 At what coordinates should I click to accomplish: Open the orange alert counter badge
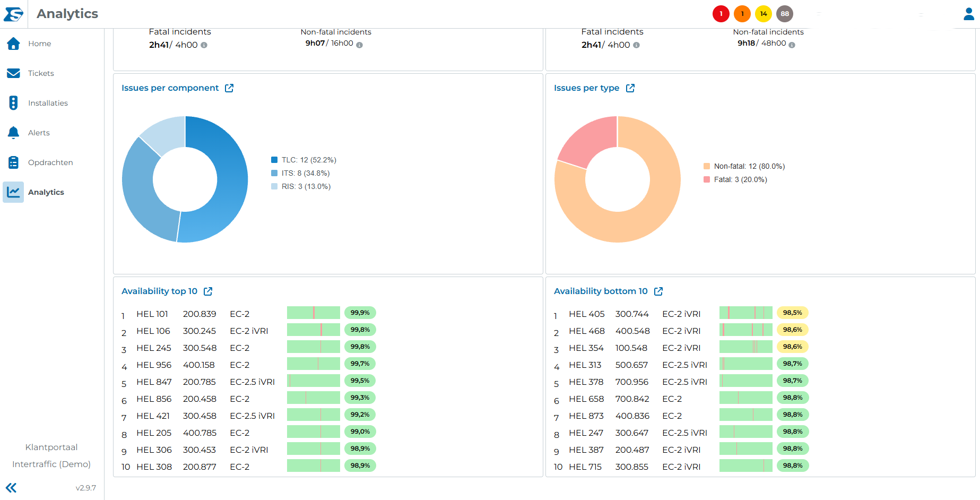click(742, 14)
